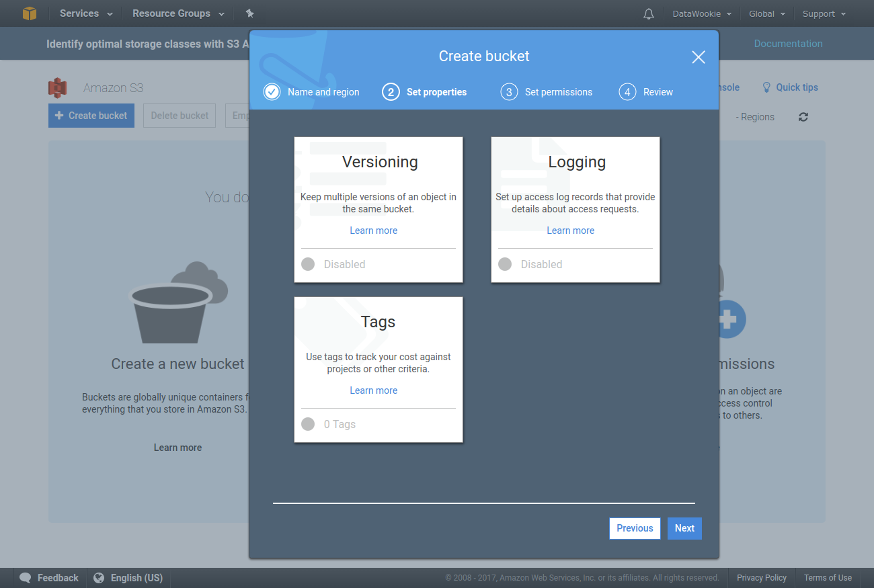The image size is (874, 588).
Task: Click the globe icon for language
Action: coord(99,578)
